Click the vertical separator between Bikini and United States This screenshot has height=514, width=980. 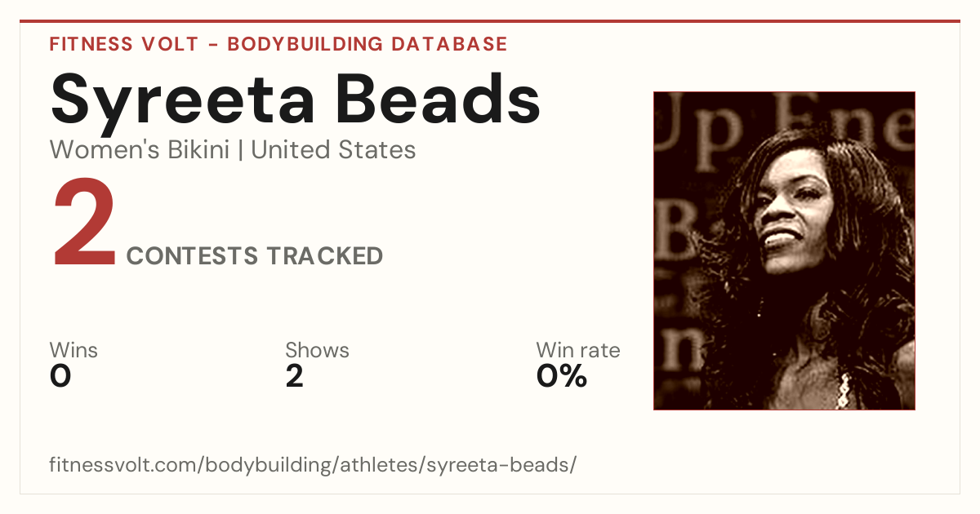pos(240,150)
